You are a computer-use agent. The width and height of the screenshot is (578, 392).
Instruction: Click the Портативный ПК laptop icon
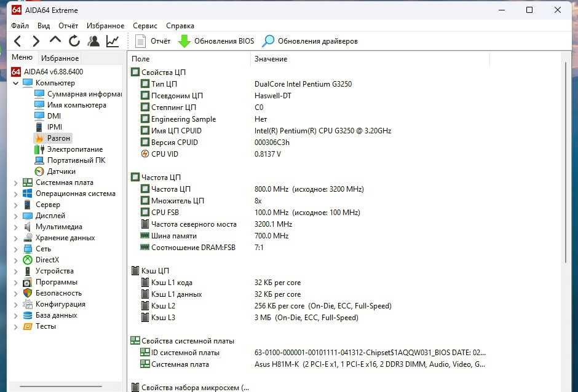tap(39, 160)
